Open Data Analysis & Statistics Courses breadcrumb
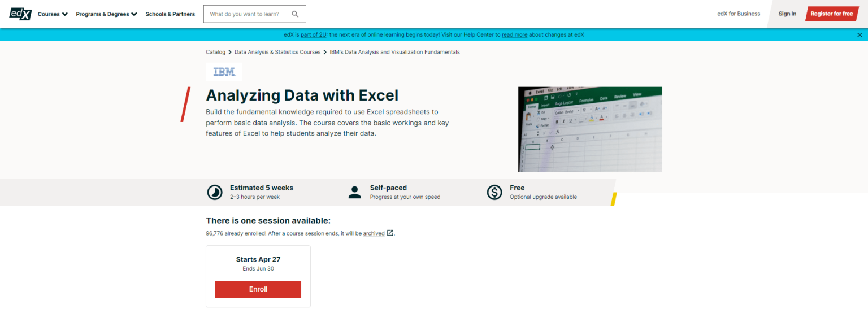Viewport: 868px width, 313px height. (277, 52)
